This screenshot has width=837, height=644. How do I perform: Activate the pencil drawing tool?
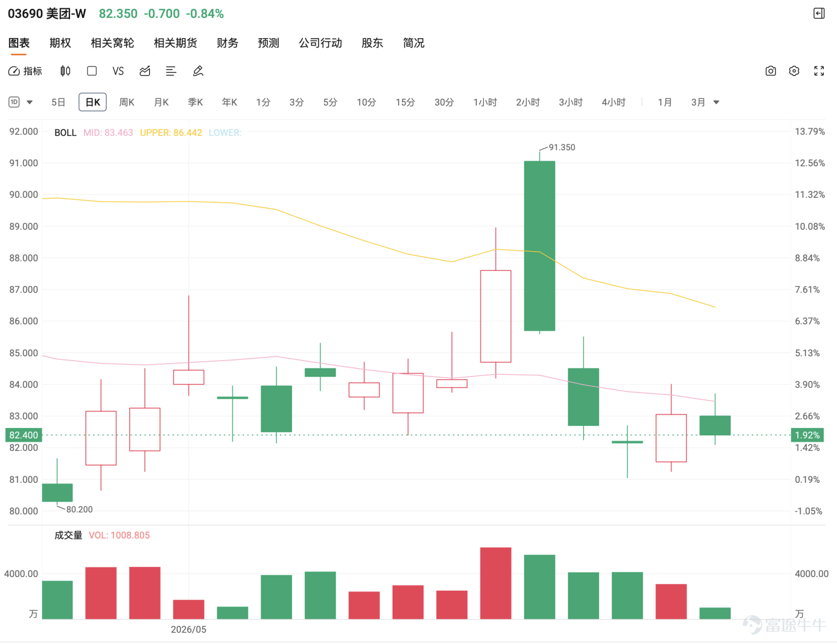coord(198,71)
